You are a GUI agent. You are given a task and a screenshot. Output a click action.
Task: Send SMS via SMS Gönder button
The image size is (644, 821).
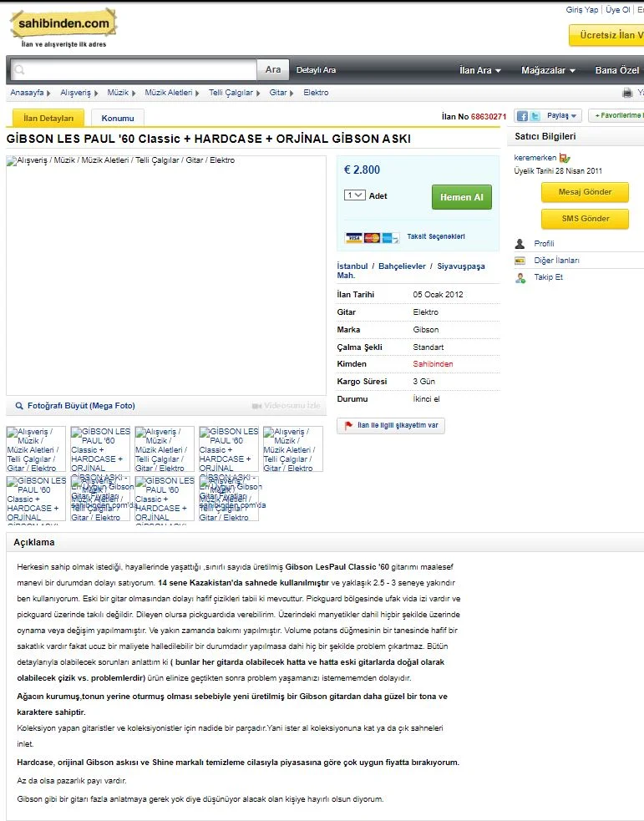click(x=585, y=219)
